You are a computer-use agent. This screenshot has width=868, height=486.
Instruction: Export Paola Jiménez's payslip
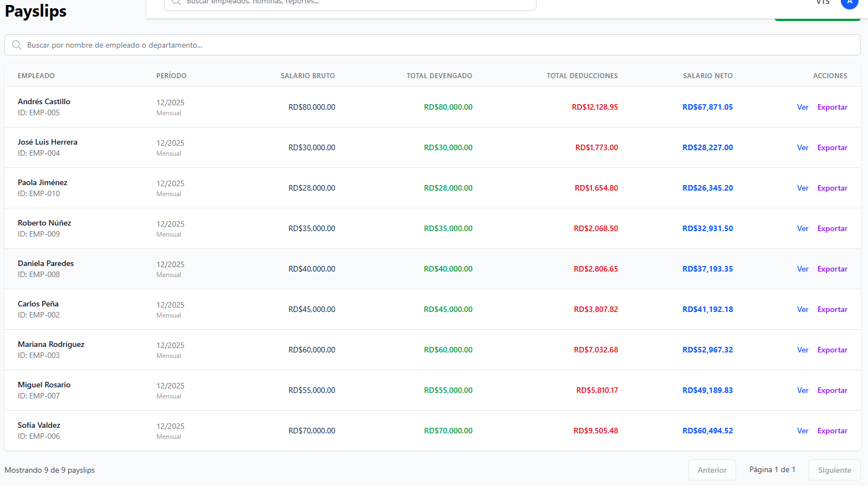[832, 188]
